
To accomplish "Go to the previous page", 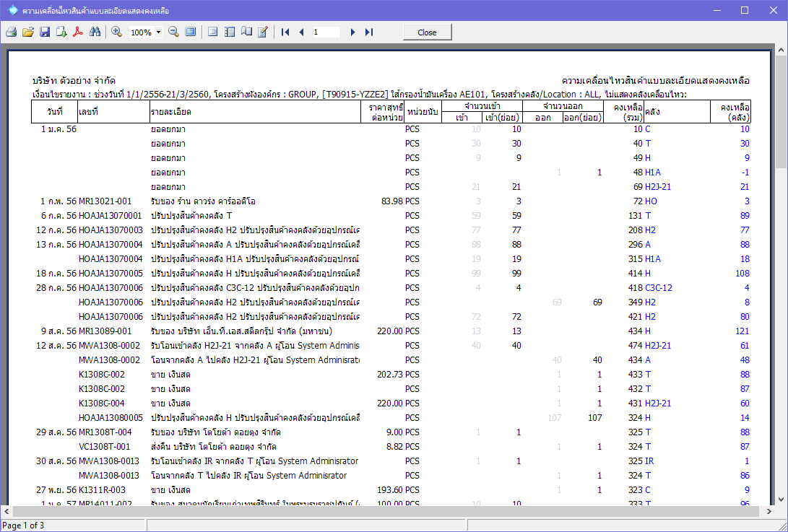I will coord(301,32).
